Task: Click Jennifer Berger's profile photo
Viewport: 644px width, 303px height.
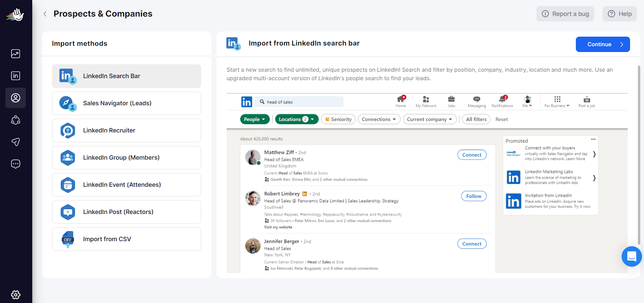Action: coord(253,246)
